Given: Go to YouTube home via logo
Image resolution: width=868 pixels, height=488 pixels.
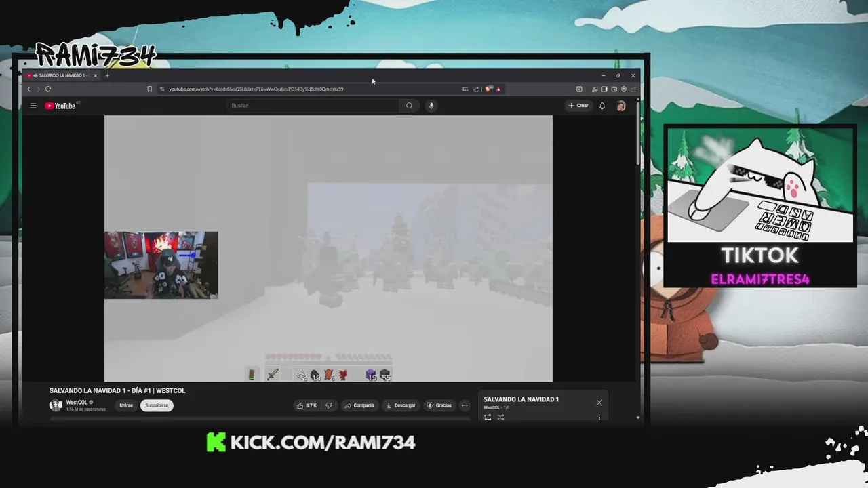Looking at the screenshot, I should click(x=61, y=106).
